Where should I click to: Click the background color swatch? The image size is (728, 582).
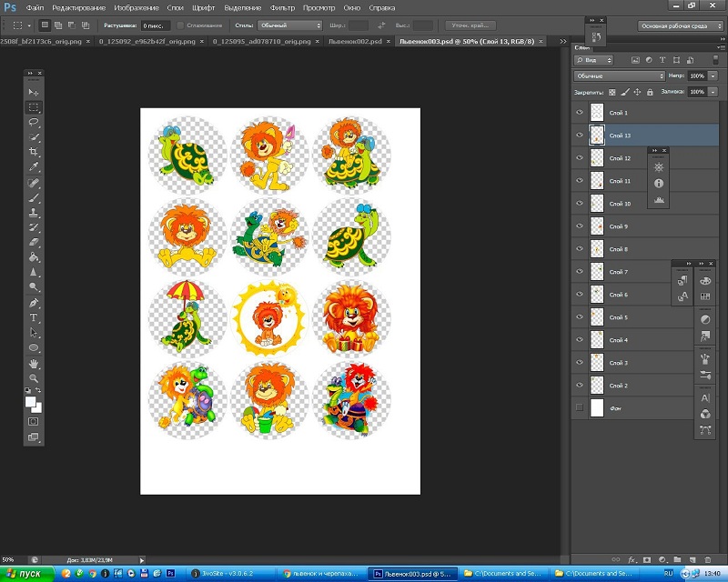[36, 407]
